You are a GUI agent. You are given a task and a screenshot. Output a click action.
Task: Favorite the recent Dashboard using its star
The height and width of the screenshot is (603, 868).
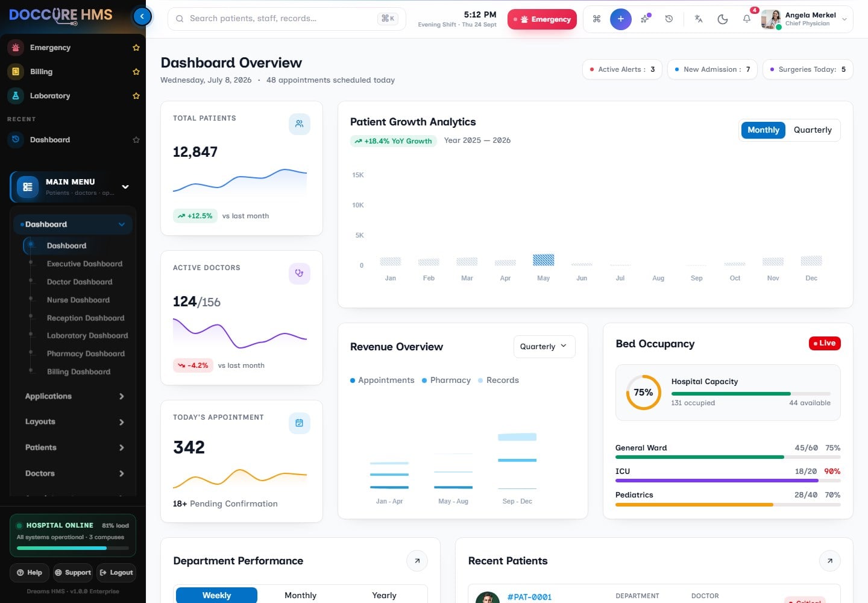[x=136, y=140]
